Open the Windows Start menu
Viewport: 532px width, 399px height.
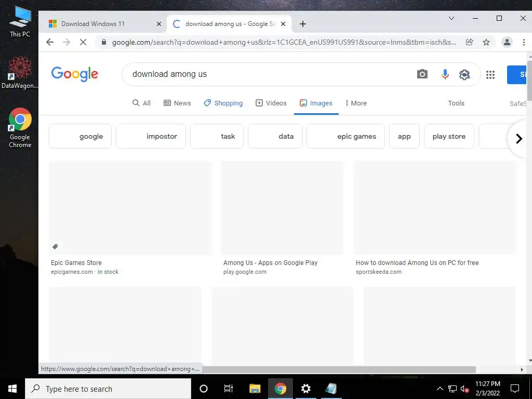point(12,389)
